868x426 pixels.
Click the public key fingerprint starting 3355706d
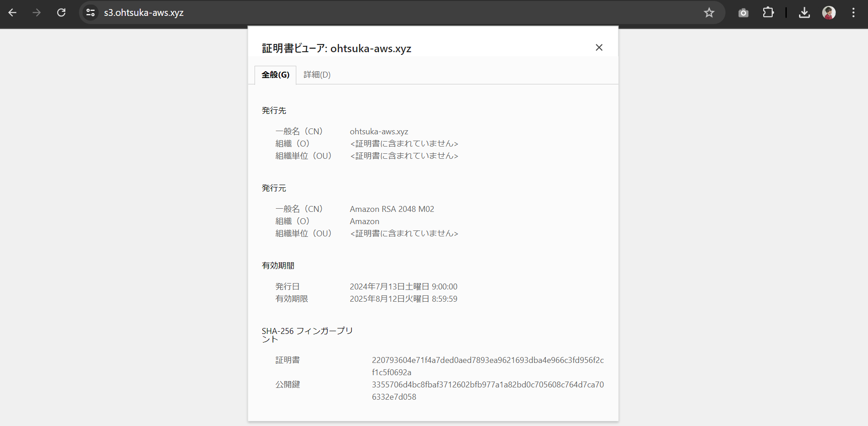[x=488, y=391]
